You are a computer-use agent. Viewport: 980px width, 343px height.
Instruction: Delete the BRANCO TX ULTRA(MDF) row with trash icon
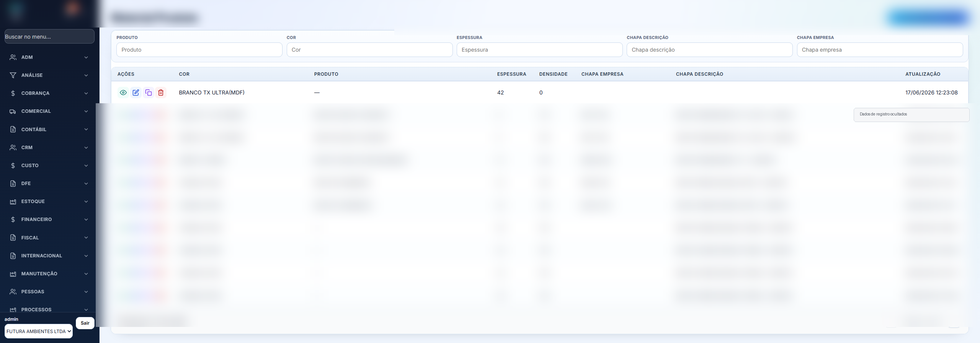161,93
